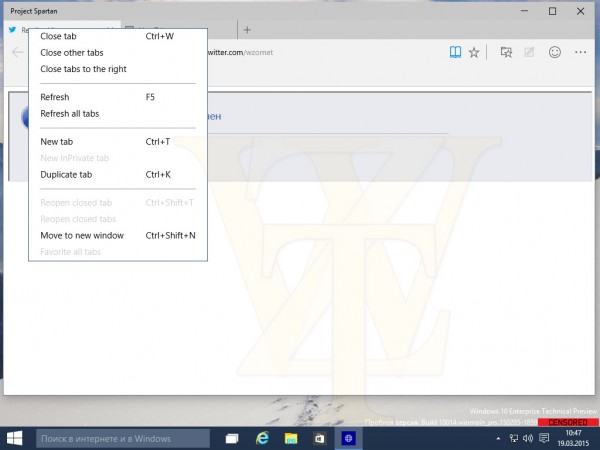
Task: Select Refresh in context menu
Action: 118,97
